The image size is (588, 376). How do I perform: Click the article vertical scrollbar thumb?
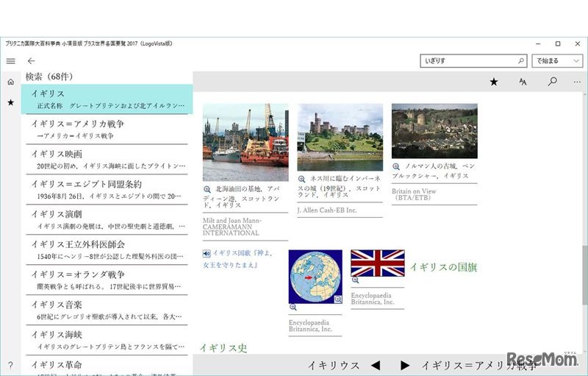coord(584,275)
